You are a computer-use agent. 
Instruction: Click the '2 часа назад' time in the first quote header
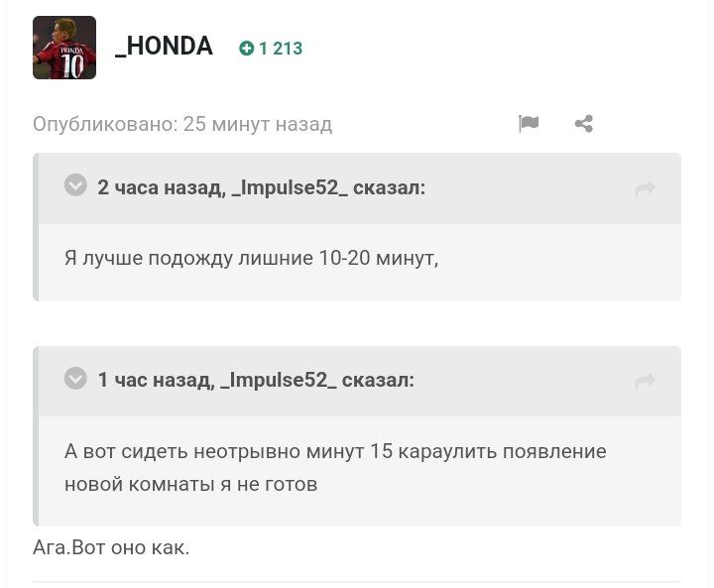[x=159, y=186]
